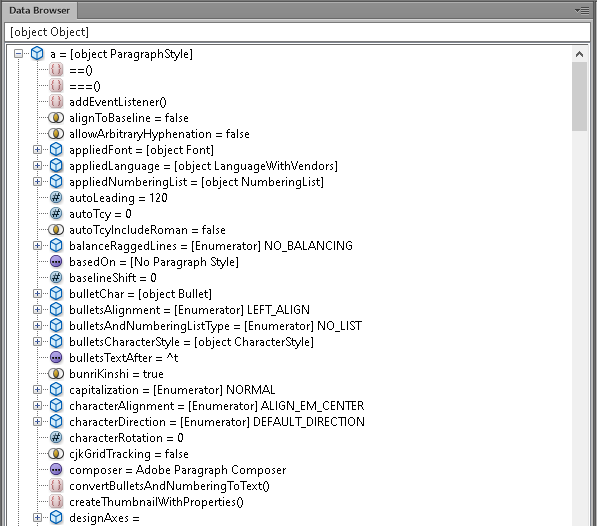
Task: Select 'autoLeading = 120' row
Action: [118, 198]
